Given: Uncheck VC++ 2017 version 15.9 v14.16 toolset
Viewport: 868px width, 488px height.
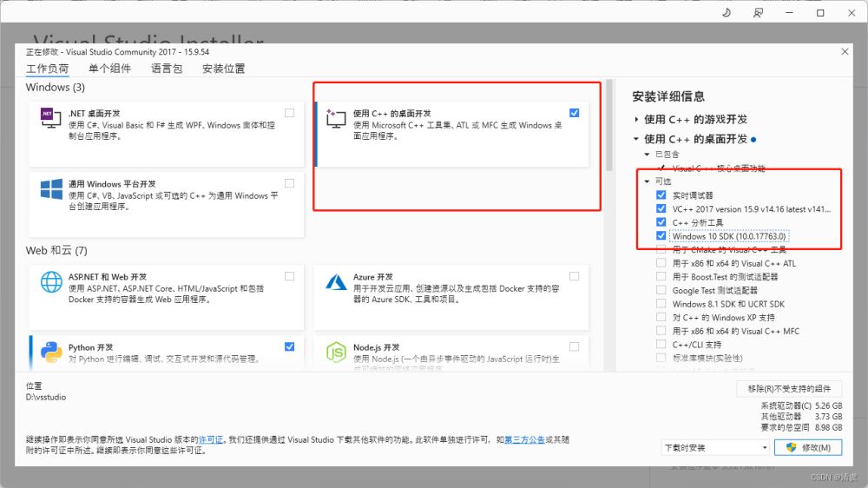Looking at the screenshot, I should [x=661, y=208].
